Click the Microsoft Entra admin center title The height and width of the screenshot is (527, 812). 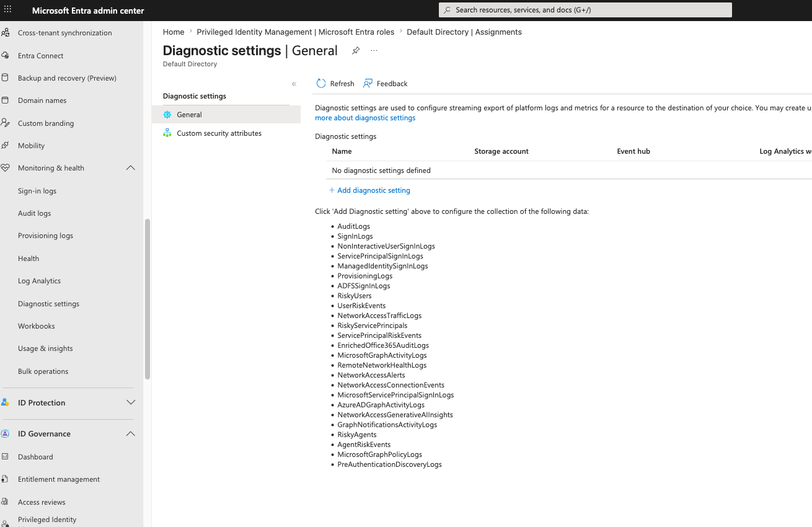tap(88, 11)
